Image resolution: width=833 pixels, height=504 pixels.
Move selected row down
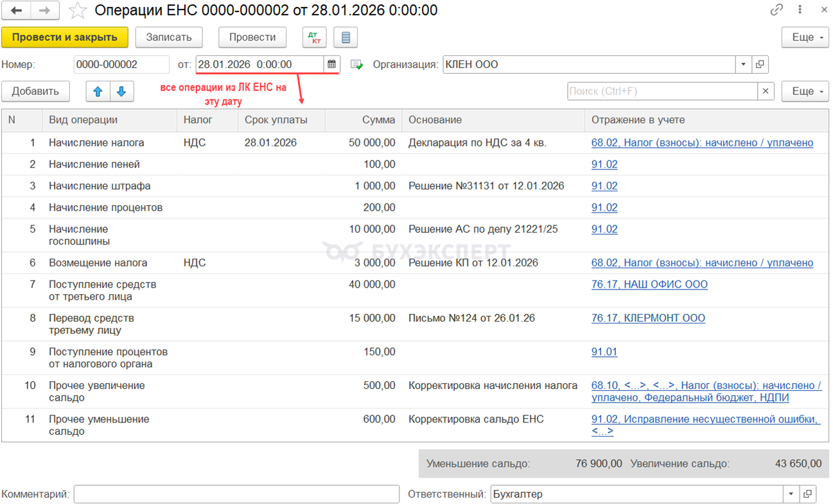pyautogui.click(x=121, y=91)
